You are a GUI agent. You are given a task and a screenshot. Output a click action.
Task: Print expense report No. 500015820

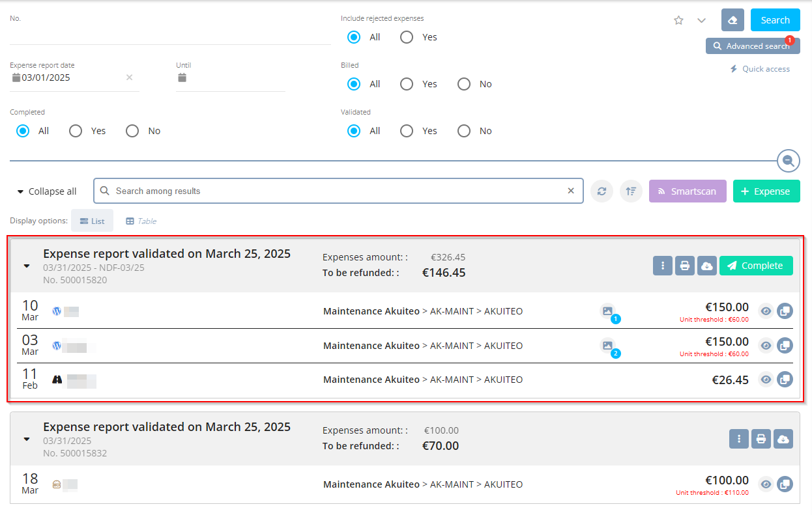pyautogui.click(x=684, y=266)
